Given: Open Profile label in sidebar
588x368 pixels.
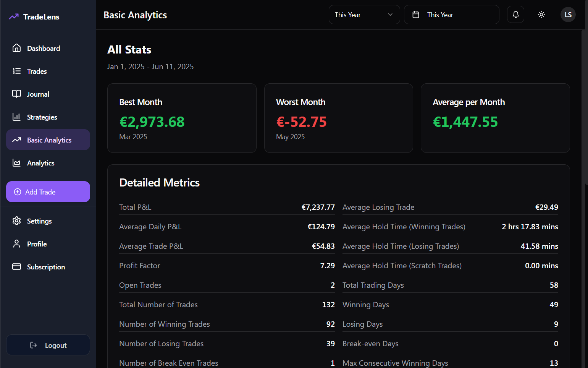Looking at the screenshot, I should point(37,244).
